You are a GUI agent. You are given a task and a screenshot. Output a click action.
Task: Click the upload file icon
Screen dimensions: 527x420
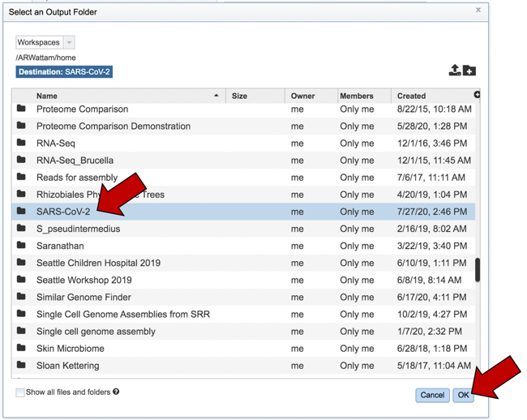click(x=455, y=71)
